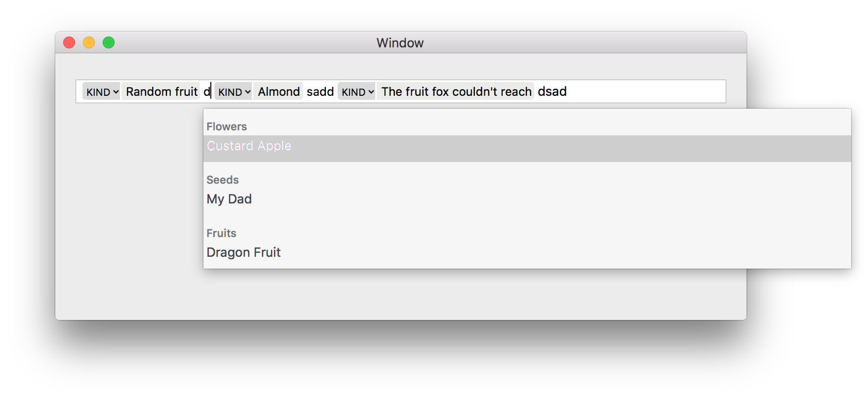The width and height of the screenshot is (868, 399).
Task: Click the typed letter 'd' after Random fruit
Action: tap(207, 91)
